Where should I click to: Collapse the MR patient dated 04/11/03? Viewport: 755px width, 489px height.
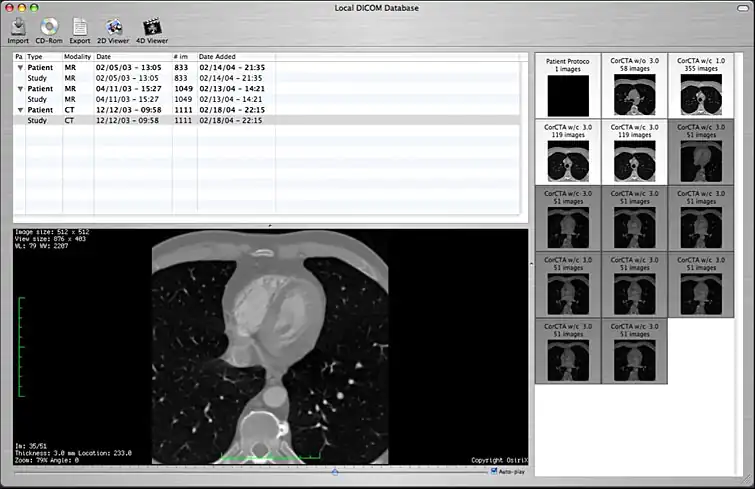19,89
